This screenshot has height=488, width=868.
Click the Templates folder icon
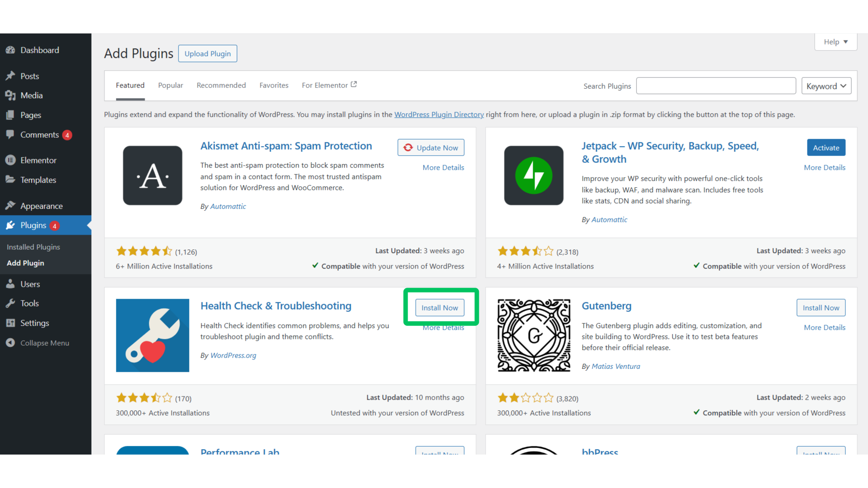point(11,180)
